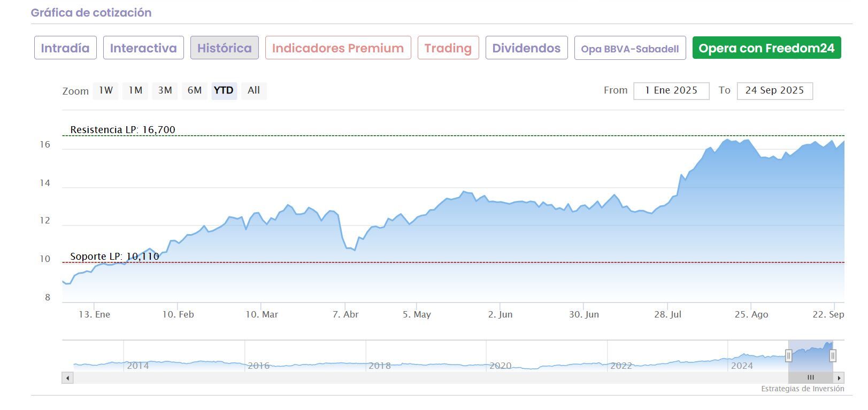
Task: Click the navigator scroll-right arrow
Action: coord(839,378)
